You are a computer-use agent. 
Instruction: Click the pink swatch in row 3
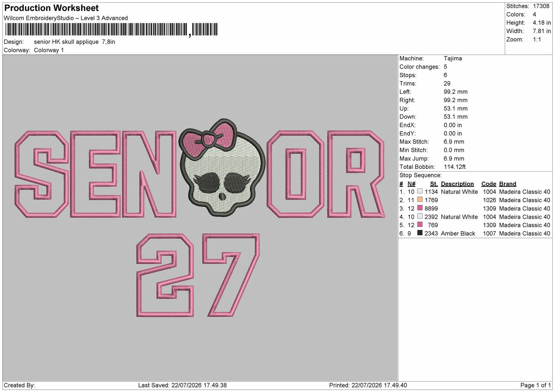coord(420,208)
